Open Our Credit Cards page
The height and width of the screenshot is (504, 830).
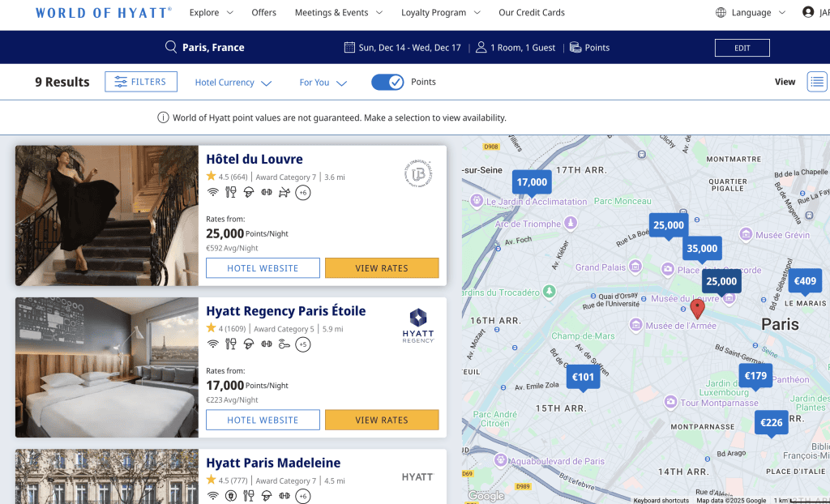click(532, 12)
